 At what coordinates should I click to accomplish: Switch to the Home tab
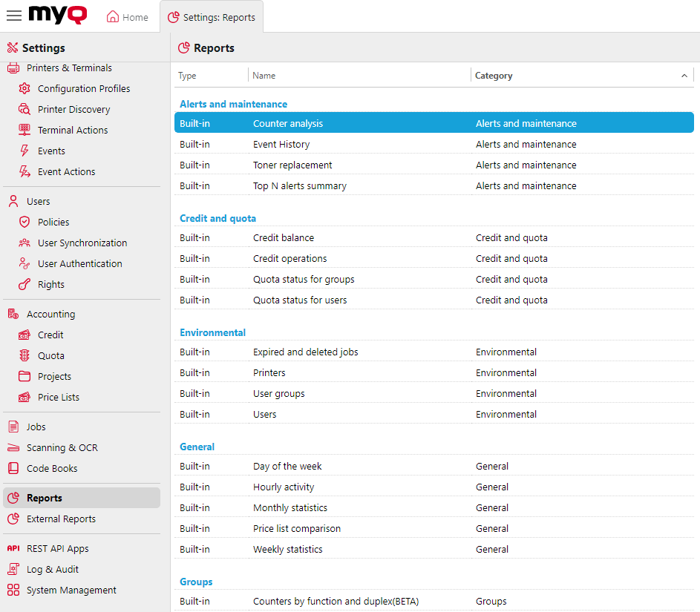click(127, 16)
